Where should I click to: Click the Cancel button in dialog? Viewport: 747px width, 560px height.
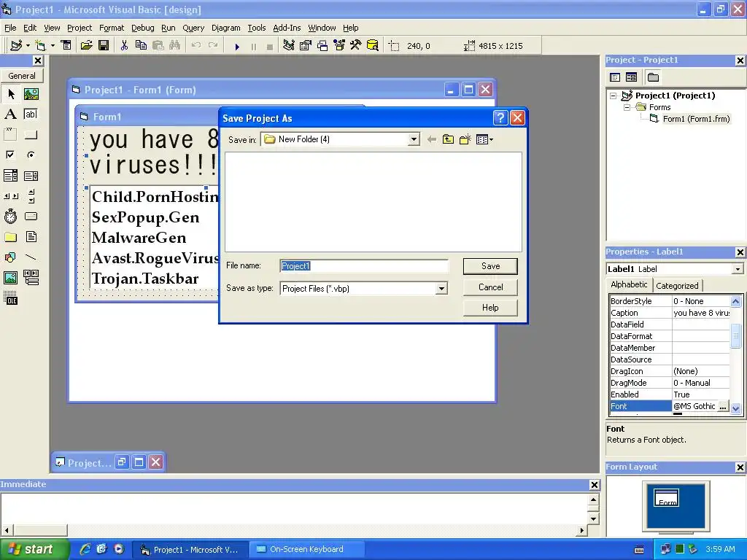click(490, 287)
